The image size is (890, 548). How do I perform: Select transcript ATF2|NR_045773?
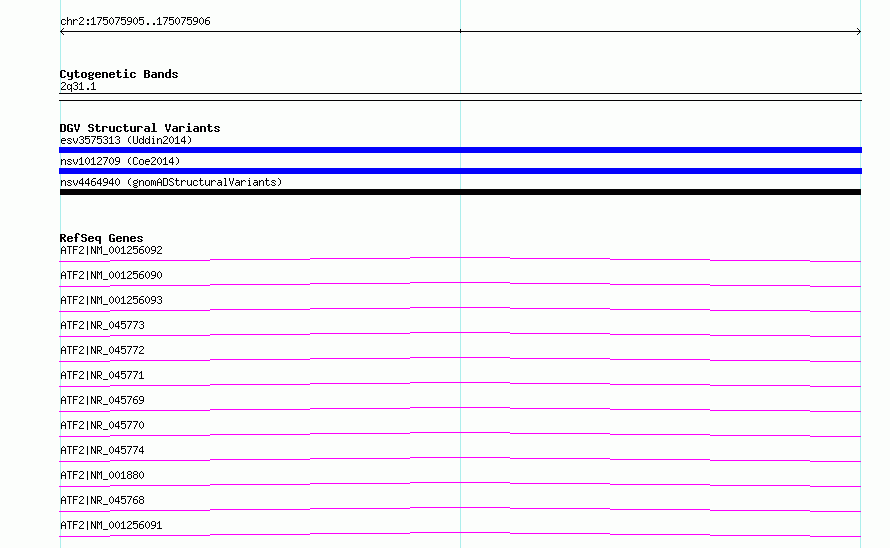pos(102,325)
